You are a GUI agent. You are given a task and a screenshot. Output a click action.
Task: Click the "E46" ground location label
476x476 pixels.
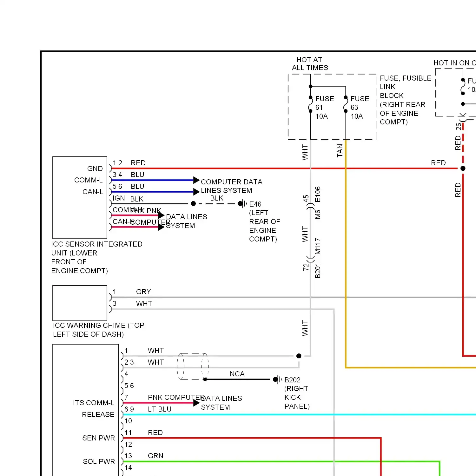(x=255, y=204)
